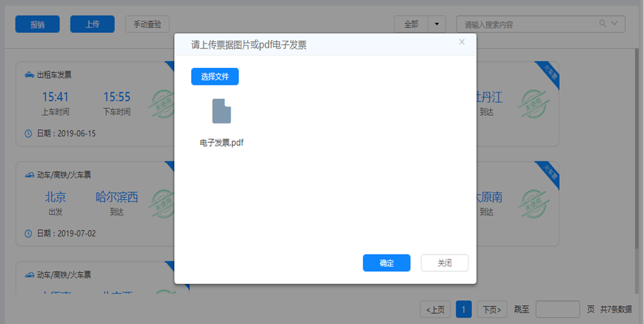The height and width of the screenshot is (324, 644).
Task: Click the clock icon beside 日期：2019-07-02
Action: (x=29, y=233)
